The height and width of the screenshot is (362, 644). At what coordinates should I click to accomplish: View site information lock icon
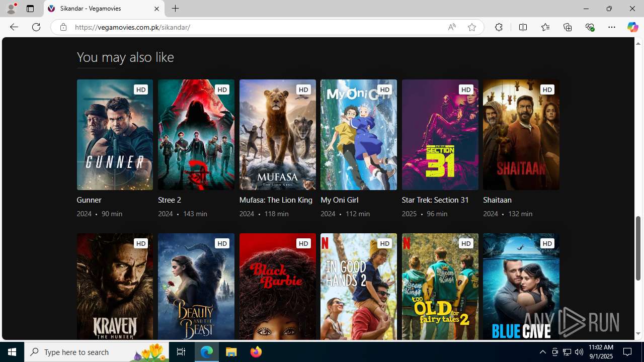point(63,27)
